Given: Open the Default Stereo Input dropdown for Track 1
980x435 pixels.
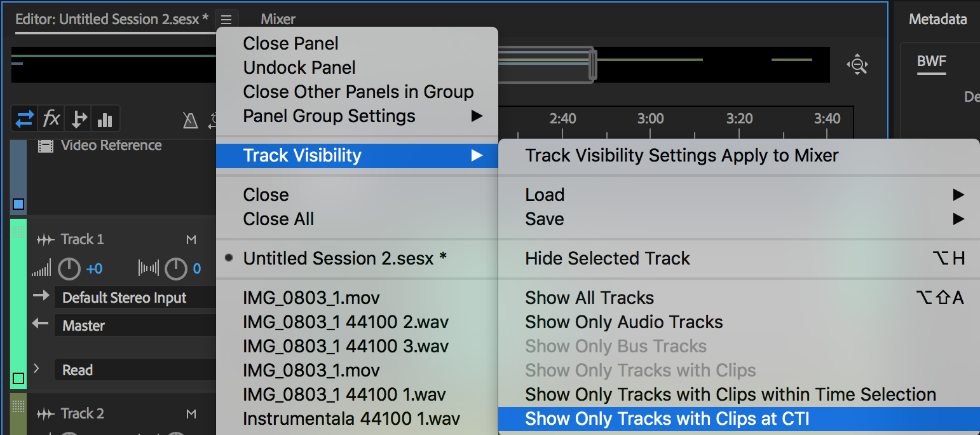Looking at the screenshot, I should [x=135, y=297].
